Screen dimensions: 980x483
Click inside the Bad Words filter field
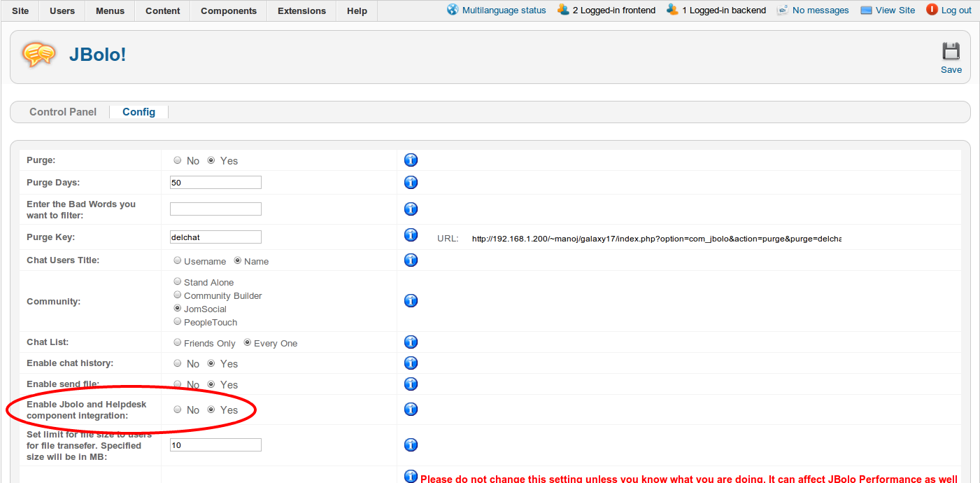[215, 208]
